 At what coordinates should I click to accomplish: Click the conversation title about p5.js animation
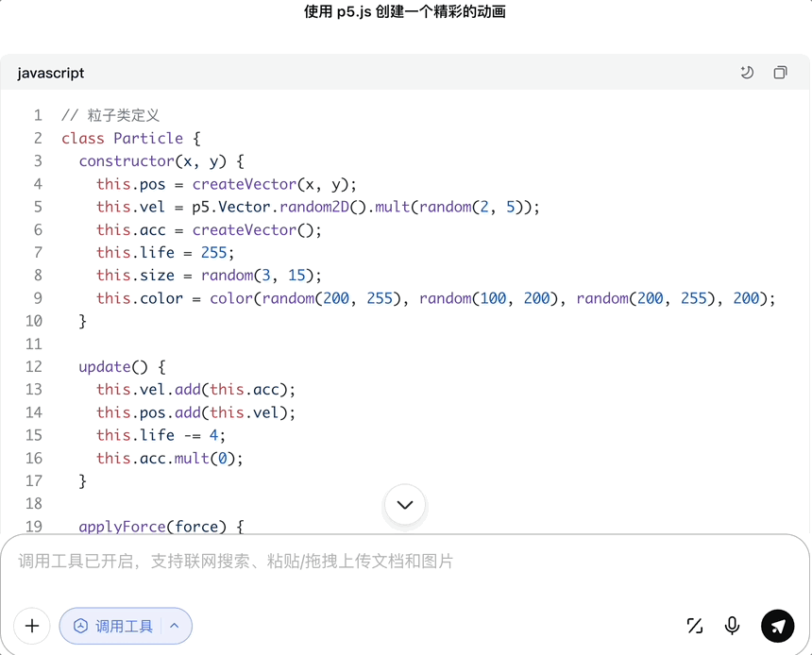405,12
